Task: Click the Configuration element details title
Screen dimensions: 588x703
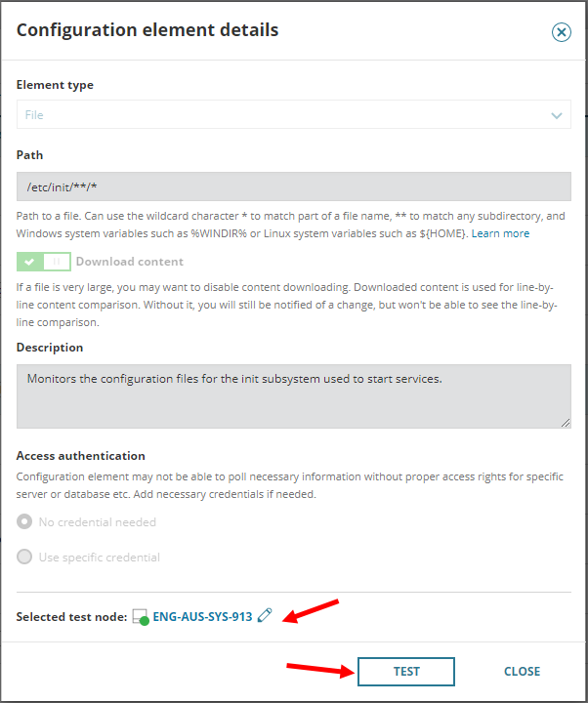Action: (x=147, y=30)
